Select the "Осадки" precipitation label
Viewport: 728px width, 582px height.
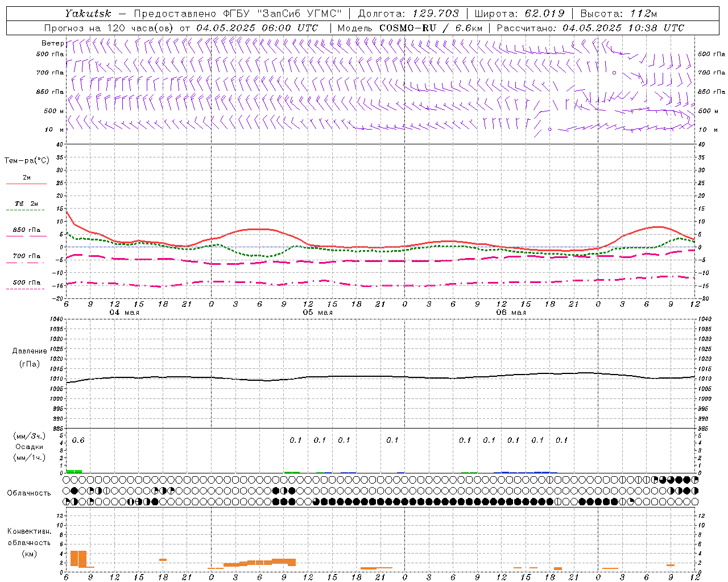tap(30, 447)
